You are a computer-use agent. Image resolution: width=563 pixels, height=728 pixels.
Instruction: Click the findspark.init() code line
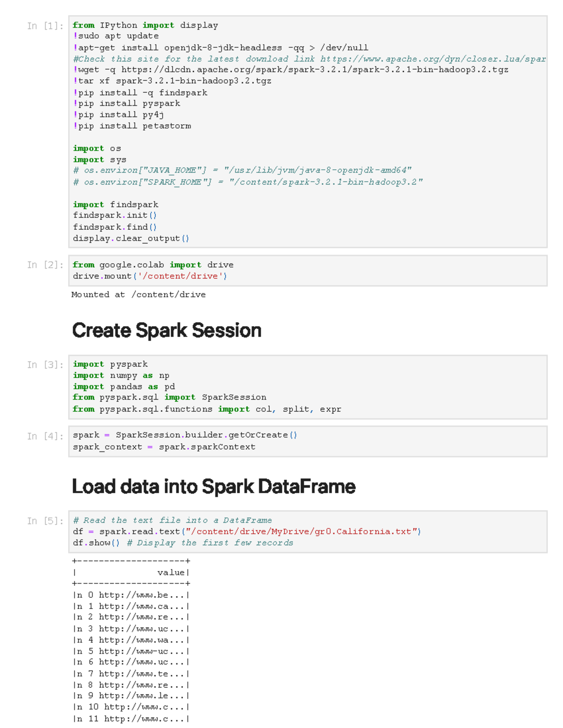(x=115, y=215)
